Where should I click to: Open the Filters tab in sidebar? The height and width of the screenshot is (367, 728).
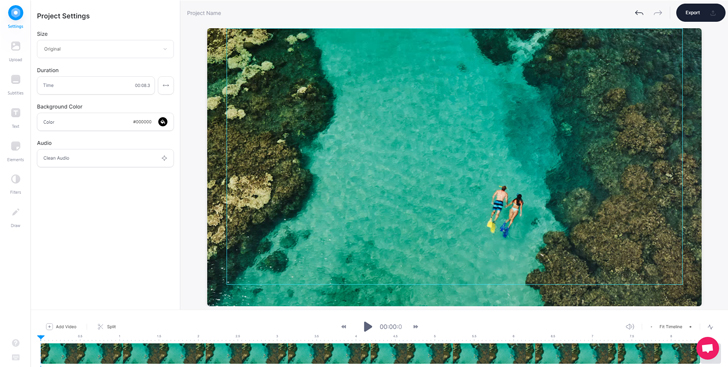(15, 184)
